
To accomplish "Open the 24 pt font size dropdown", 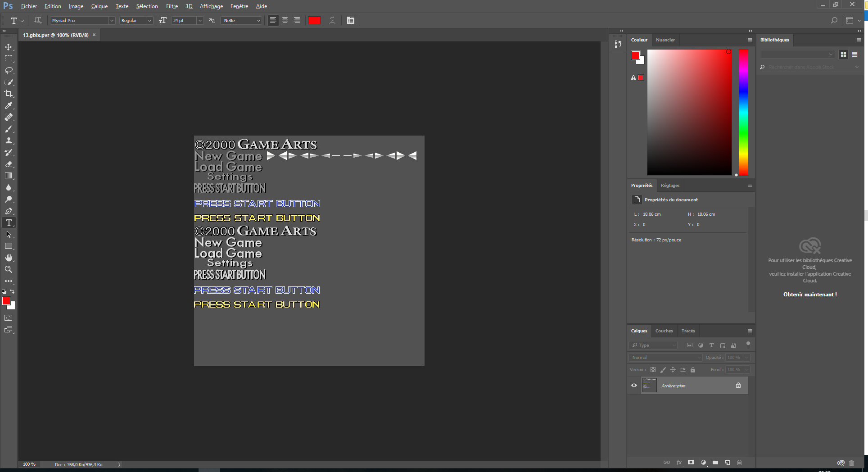I will tap(200, 20).
